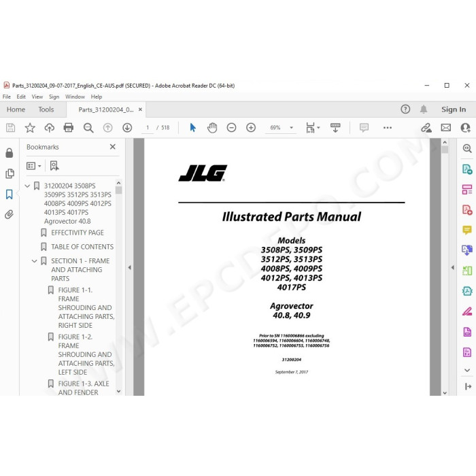This screenshot has width=476, height=476.
Task: Open the Help menu
Action: pyautogui.click(x=97, y=97)
